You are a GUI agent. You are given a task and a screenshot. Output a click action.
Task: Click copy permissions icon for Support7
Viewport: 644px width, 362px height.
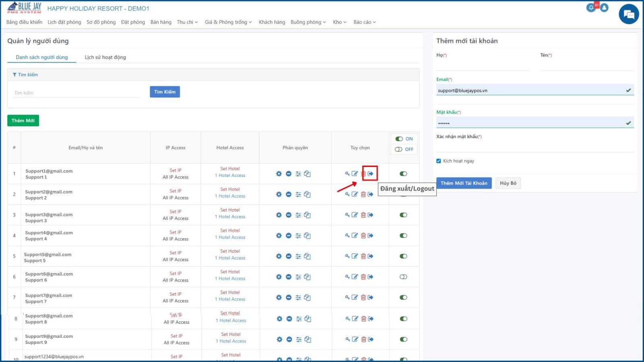307,298
